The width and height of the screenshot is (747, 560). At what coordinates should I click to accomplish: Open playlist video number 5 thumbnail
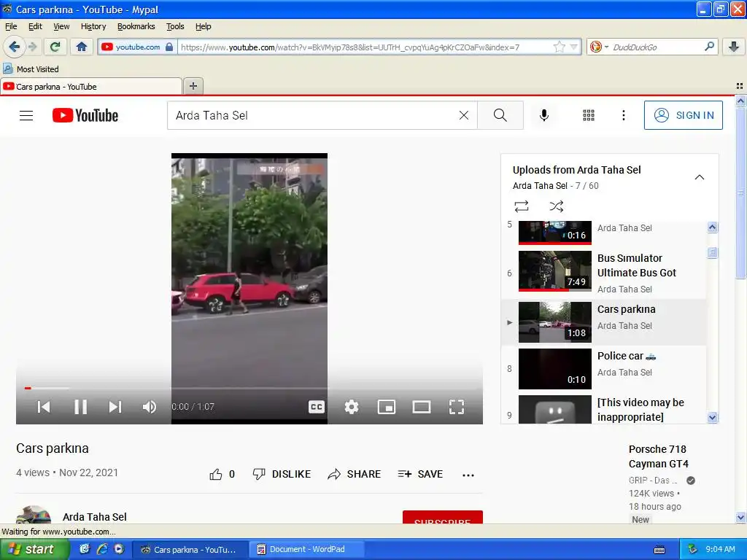point(555,233)
